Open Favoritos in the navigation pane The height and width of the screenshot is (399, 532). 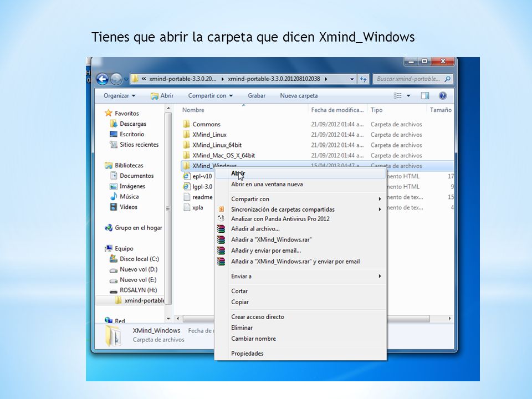coord(122,113)
